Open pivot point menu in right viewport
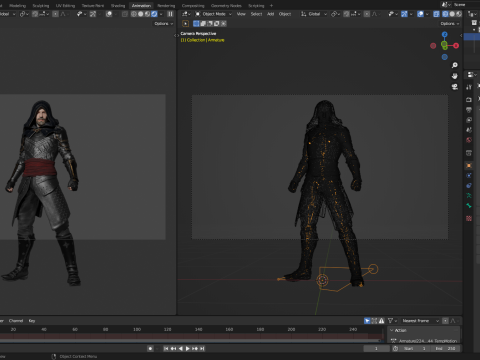Image resolution: width=480 pixels, height=360 pixels. click(335, 14)
